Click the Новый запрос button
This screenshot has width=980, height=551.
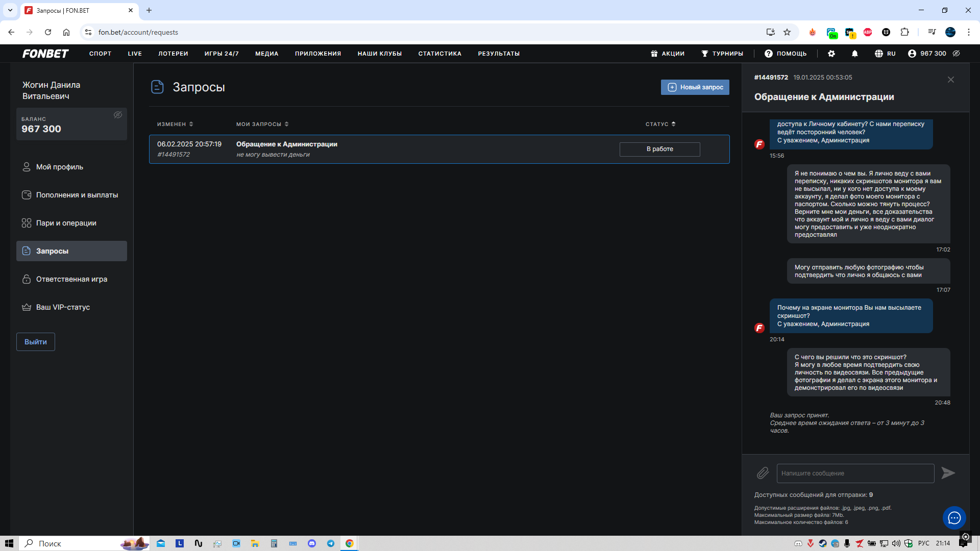tap(695, 87)
